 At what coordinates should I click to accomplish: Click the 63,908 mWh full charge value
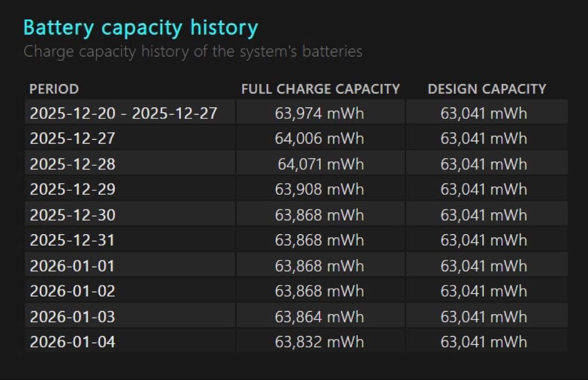(x=320, y=189)
